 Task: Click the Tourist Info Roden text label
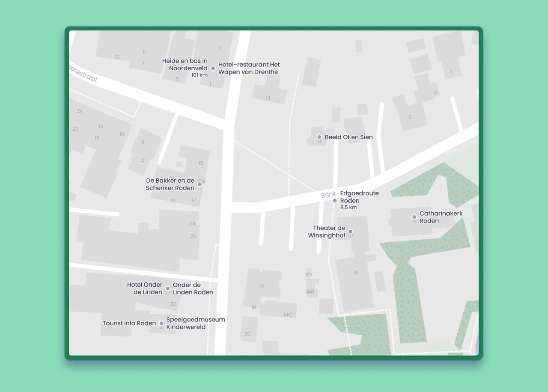coord(129,324)
